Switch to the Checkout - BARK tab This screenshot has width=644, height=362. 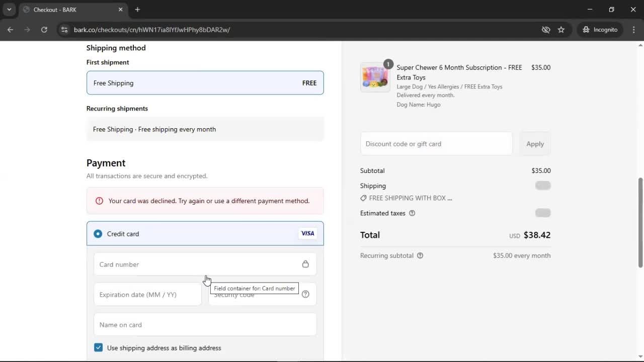point(70,10)
